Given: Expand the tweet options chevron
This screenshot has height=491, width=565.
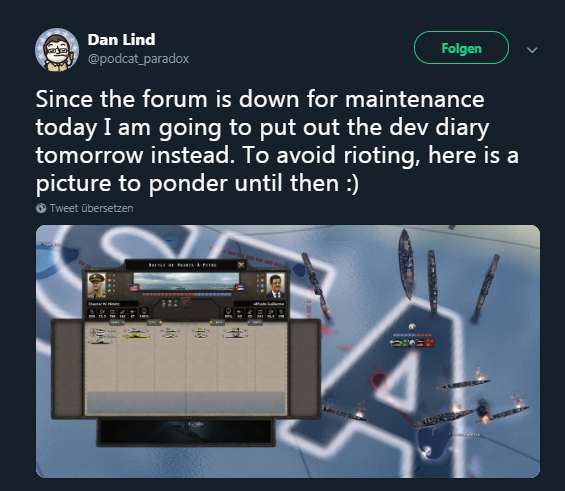Looking at the screenshot, I should (x=532, y=50).
